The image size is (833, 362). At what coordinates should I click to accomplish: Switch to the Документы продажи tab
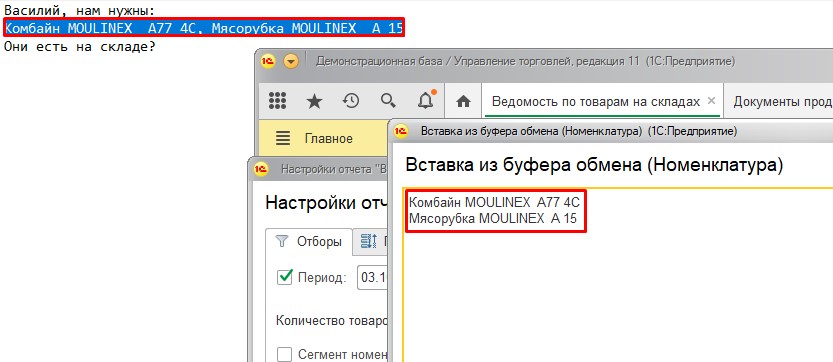[783, 102]
